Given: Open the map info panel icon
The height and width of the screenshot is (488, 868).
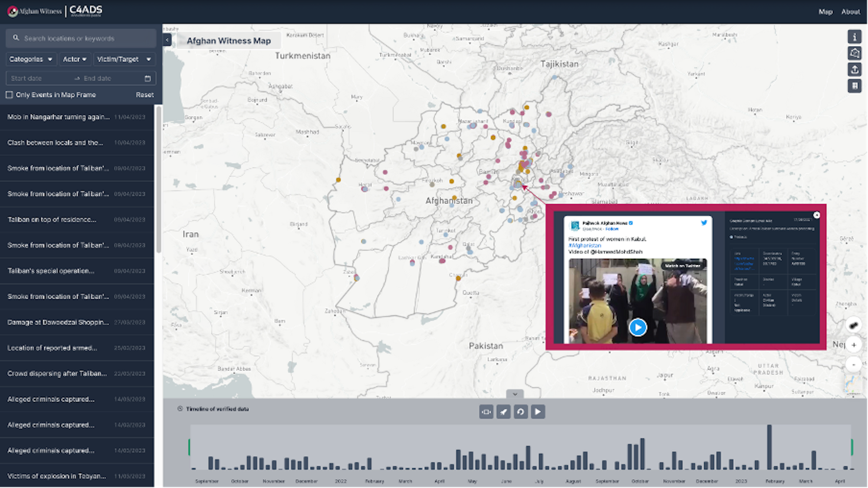Looking at the screenshot, I should click(x=854, y=37).
